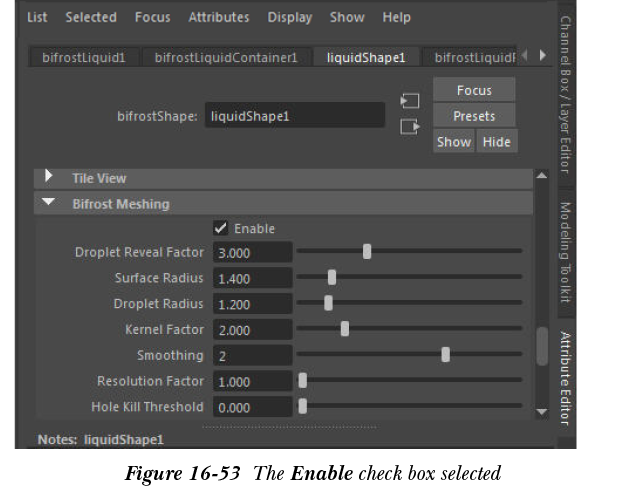Click the Droplet Reveal Factor slider handle
The image size is (627, 488).
coord(367,252)
